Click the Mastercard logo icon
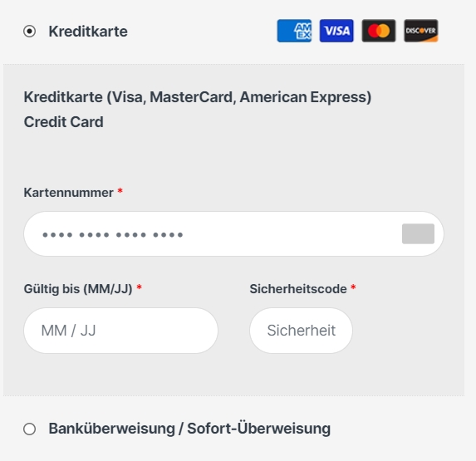The height and width of the screenshot is (461, 476). (379, 31)
